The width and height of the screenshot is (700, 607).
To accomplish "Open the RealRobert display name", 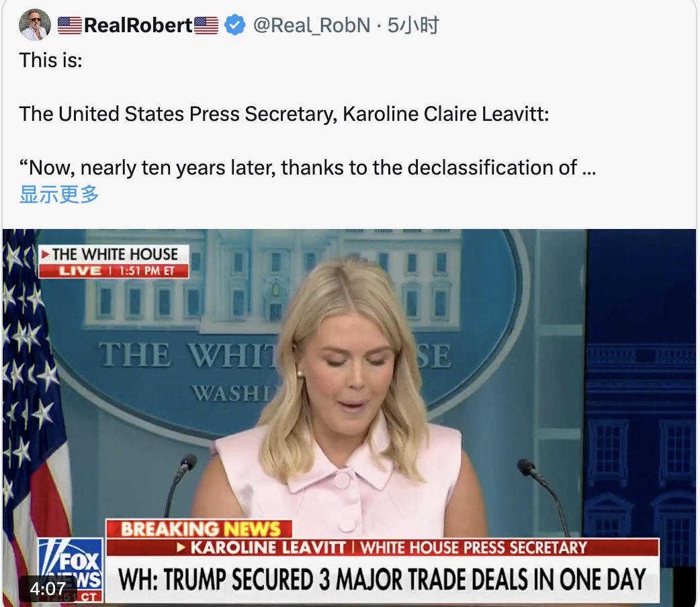I will (x=138, y=26).
